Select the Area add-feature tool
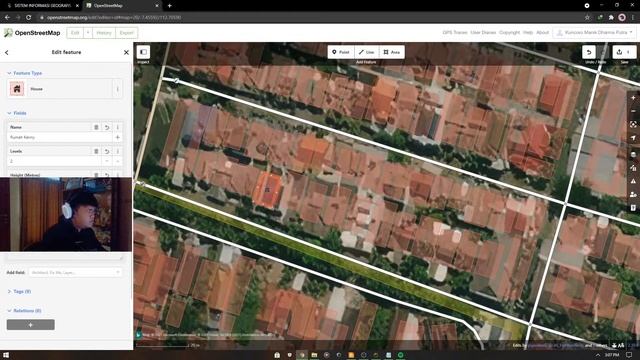This screenshot has width=640, height=360. [392, 52]
